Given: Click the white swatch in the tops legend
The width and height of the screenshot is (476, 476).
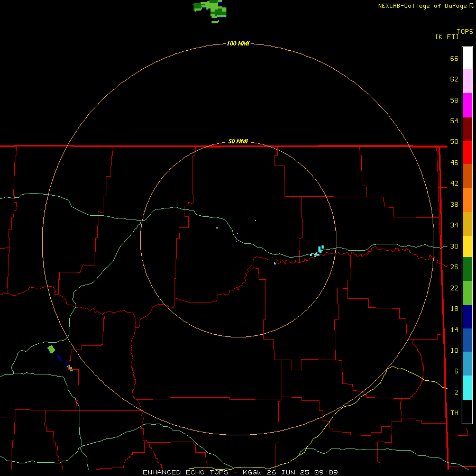Looking at the screenshot, I should [x=467, y=58].
